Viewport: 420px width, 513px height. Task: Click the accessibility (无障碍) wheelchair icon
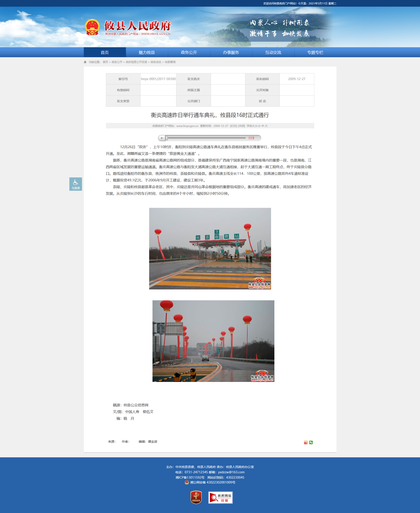coord(76,184)
